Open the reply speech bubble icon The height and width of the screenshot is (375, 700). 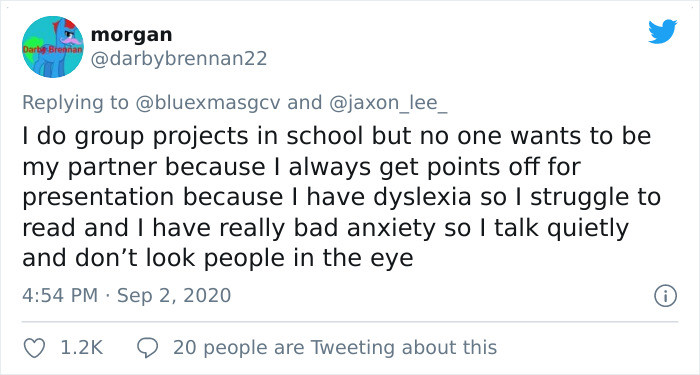[x=147, y=348]
